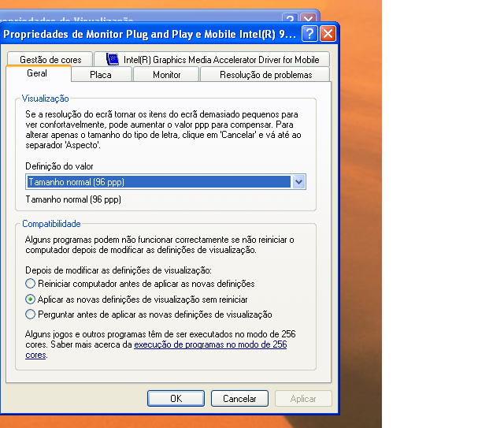Click the Compatibilidade group heading
This screenshot has height=428, width=504.
click(51, 224)
